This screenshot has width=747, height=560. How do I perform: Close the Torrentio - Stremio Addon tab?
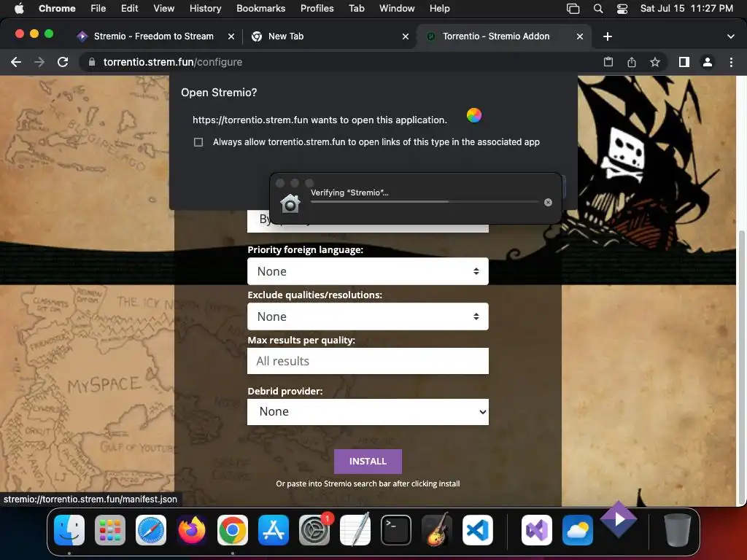pos(580,36)
